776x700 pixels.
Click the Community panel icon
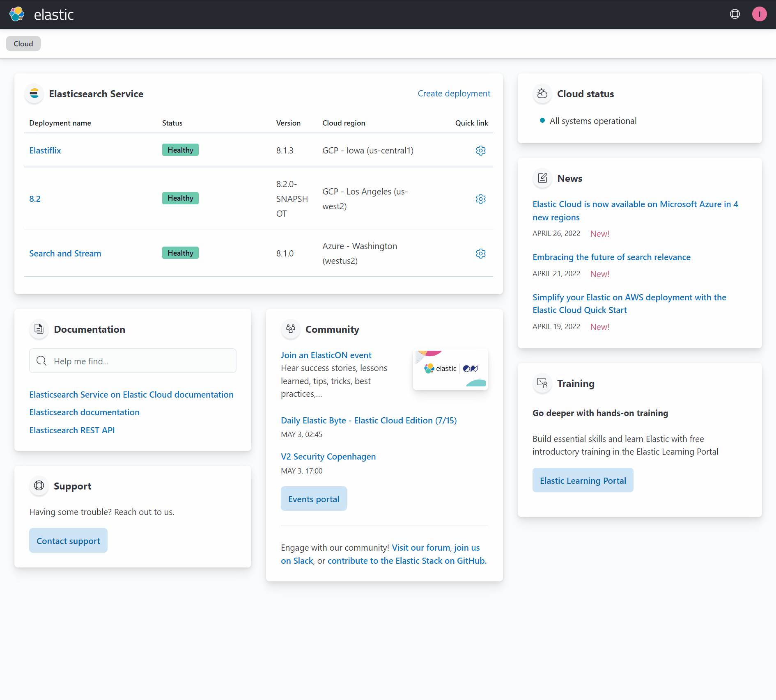[x=291, y=329]
